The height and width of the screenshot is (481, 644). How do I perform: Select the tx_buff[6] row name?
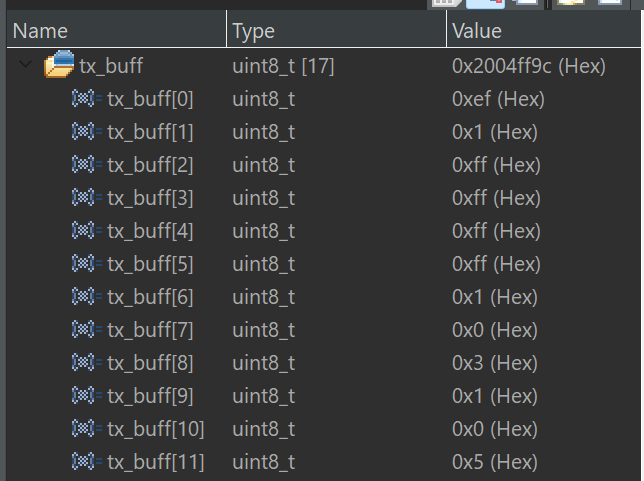[150, 297]
